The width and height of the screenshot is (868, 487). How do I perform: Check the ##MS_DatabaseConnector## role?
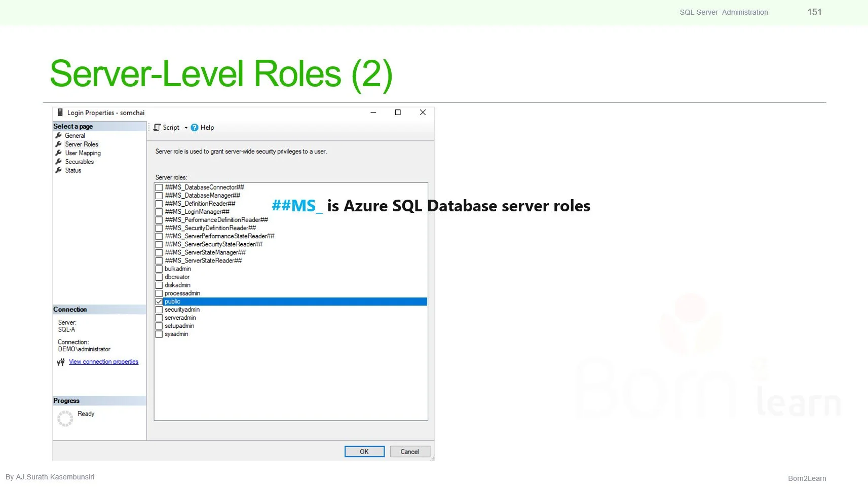click(x=159, y=188)
